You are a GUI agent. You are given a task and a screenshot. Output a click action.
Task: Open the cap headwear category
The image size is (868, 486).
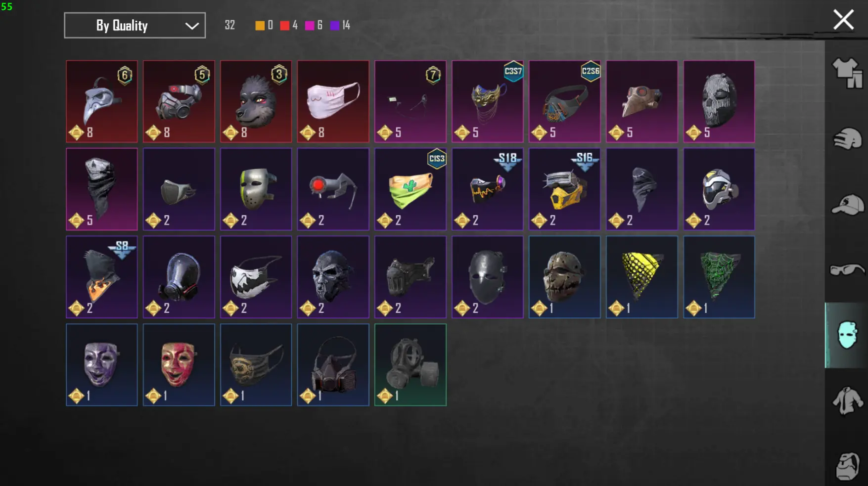(x=847, y=205)
